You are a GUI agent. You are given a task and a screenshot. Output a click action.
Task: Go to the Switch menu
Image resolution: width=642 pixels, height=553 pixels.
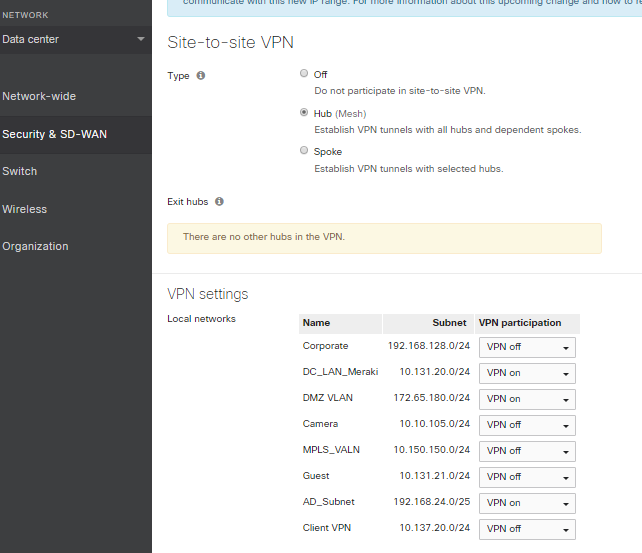coord(20,172)
